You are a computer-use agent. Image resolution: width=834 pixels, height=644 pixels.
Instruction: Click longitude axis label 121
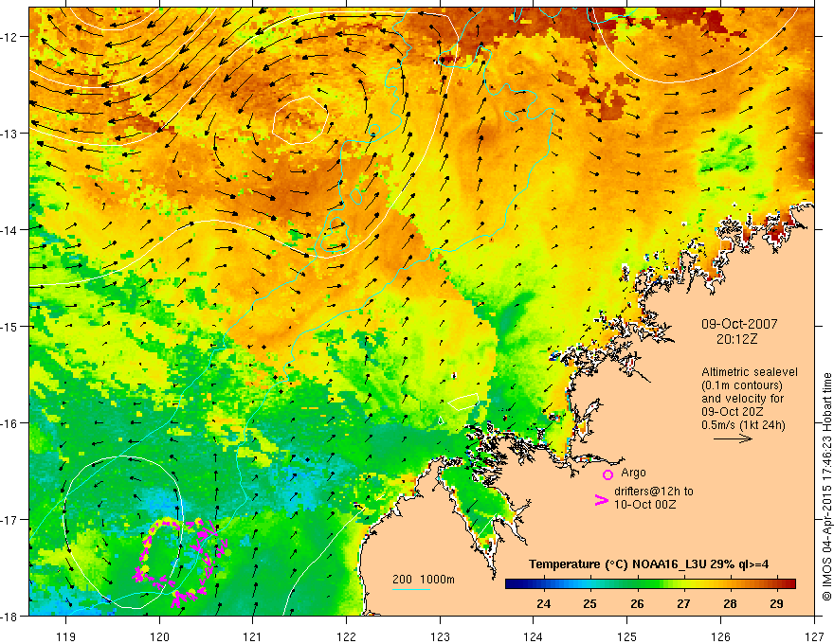[253, 636]
